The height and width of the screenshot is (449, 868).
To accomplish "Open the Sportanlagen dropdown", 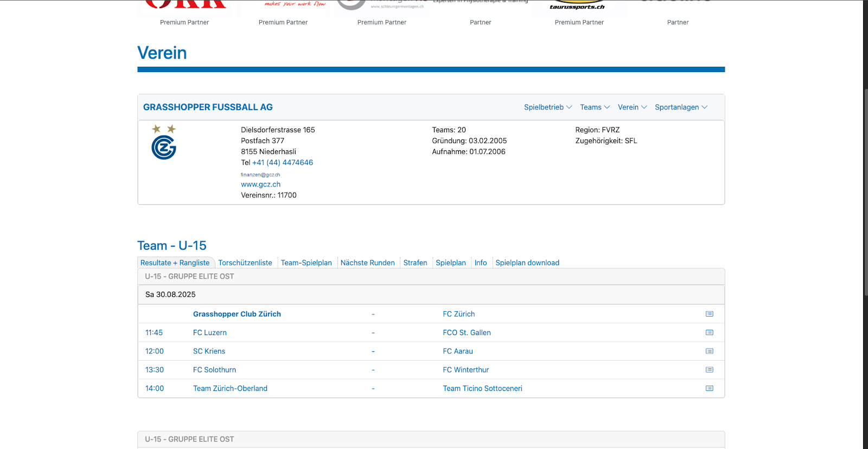I will coord(681,107).
